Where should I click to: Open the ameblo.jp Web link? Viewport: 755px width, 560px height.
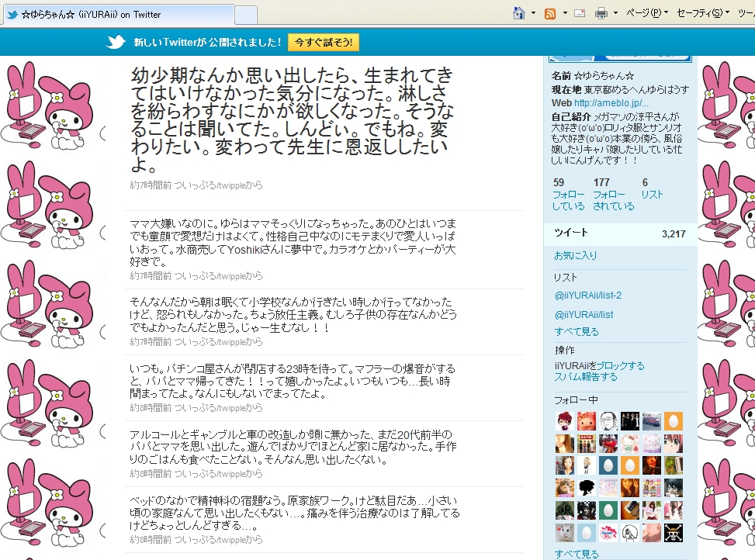coord(611,103)
